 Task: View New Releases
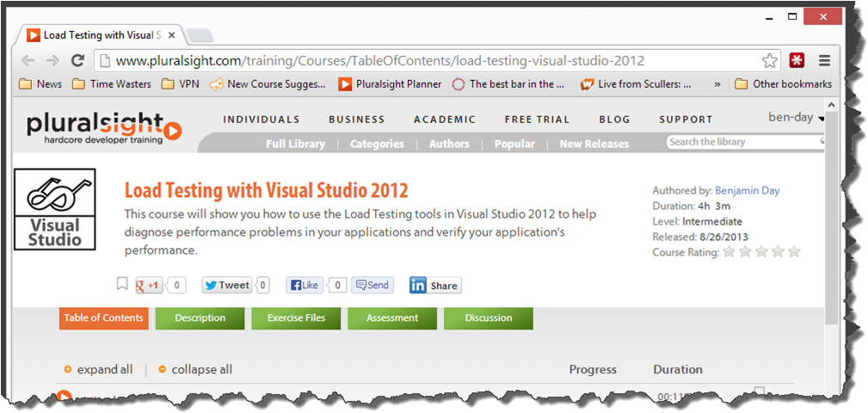[594, 144]
